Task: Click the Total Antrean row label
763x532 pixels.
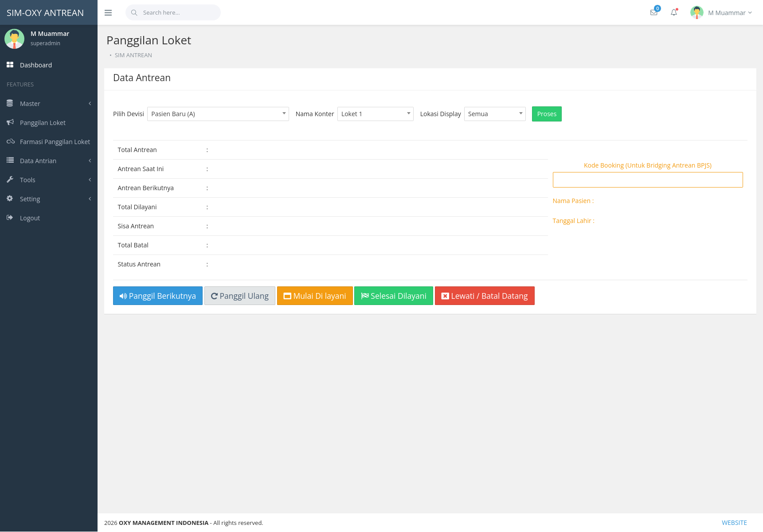Action: pos(137,150)
